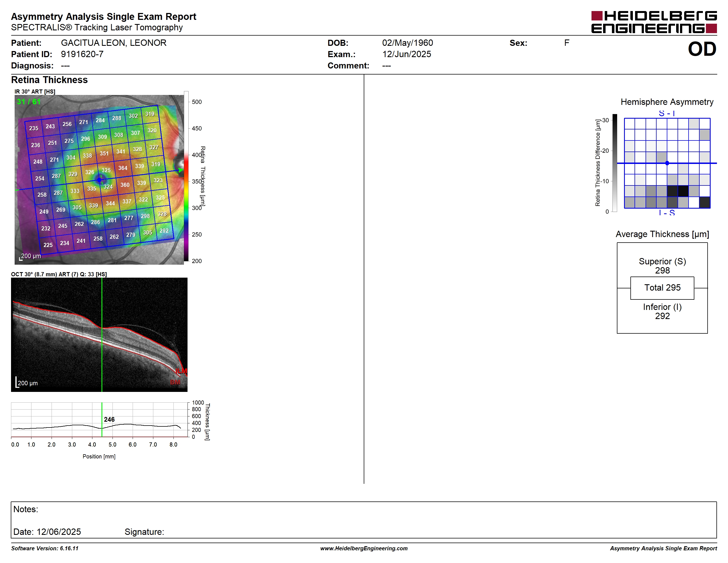Click the grid cell showing 344
The image size is (728, 563).
tap(110, 203)
